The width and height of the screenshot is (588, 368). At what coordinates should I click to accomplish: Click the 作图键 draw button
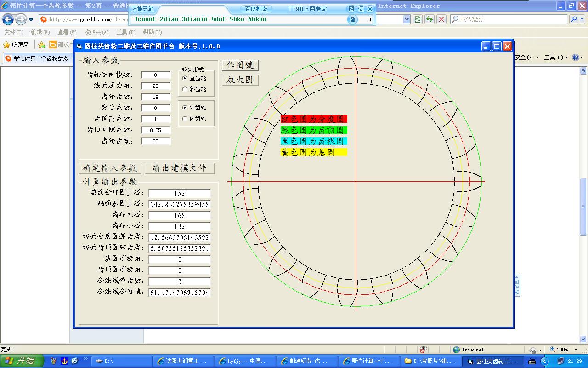click(x=240, y=65)
